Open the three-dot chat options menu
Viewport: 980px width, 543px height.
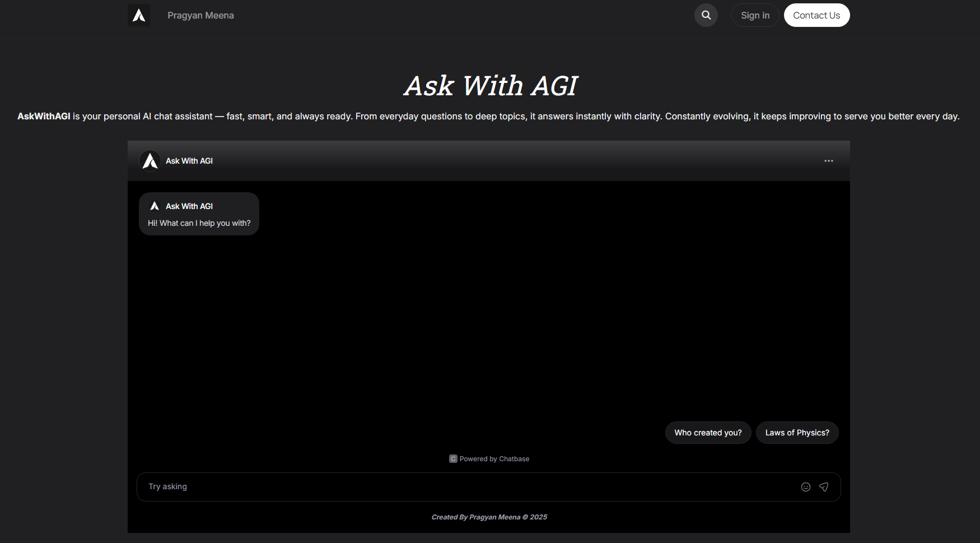coord(828,161)
